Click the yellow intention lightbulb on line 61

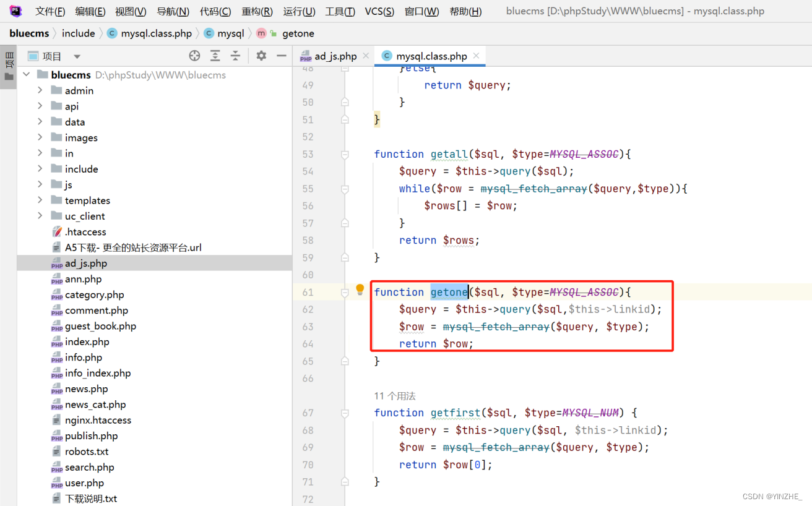point(360,289)
